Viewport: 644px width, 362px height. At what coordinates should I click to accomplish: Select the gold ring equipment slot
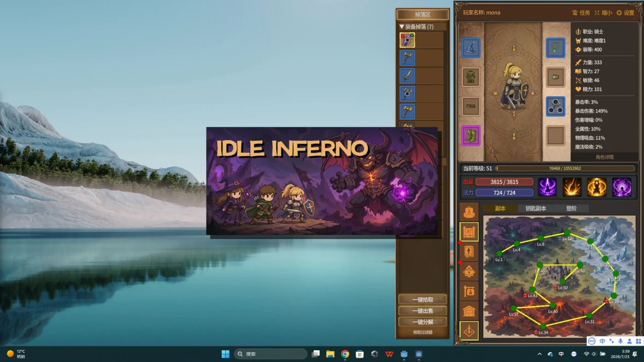point(556,77)
